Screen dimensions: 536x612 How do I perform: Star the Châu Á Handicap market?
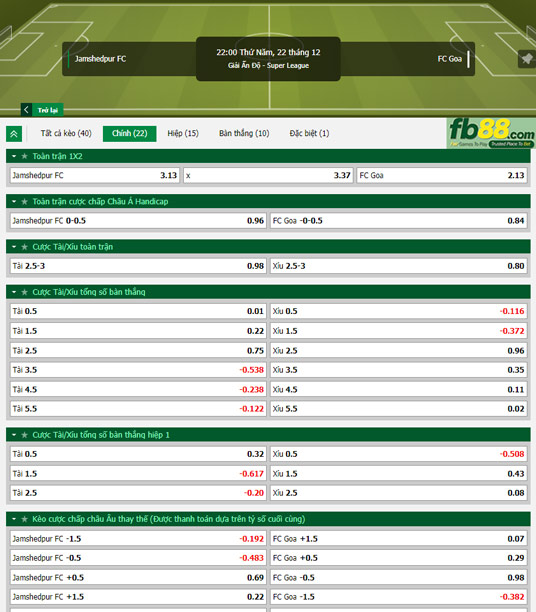point(25,201)
